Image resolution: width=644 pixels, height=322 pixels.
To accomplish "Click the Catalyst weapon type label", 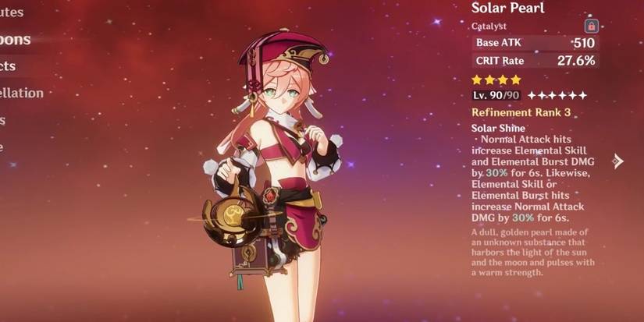I will click(489, 27).
